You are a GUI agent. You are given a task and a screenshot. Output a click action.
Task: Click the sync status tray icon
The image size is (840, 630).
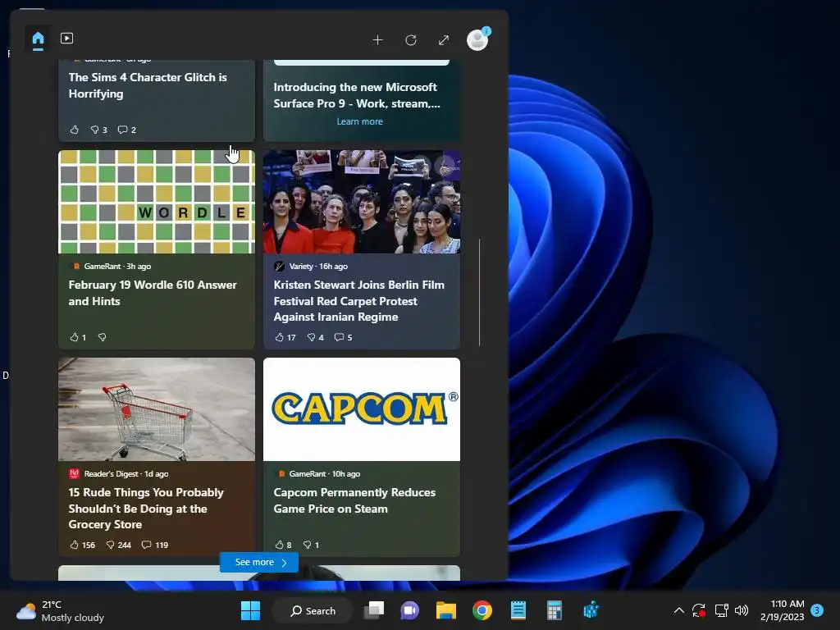pos(699,610)
